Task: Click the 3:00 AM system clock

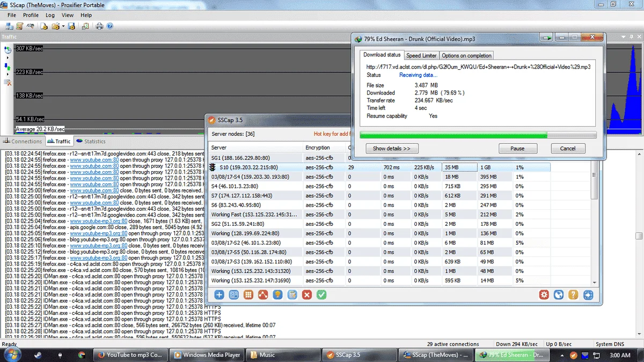Action: coord(620,355)
